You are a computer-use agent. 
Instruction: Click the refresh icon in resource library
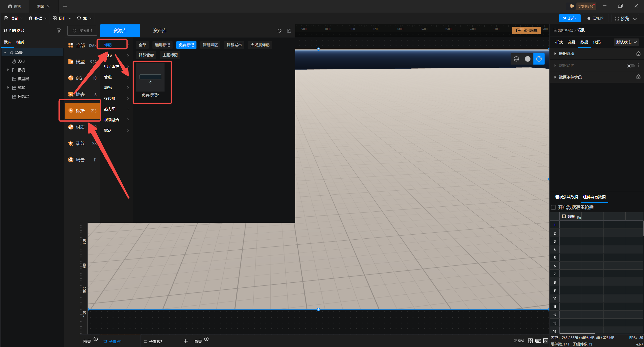(279, 31)
